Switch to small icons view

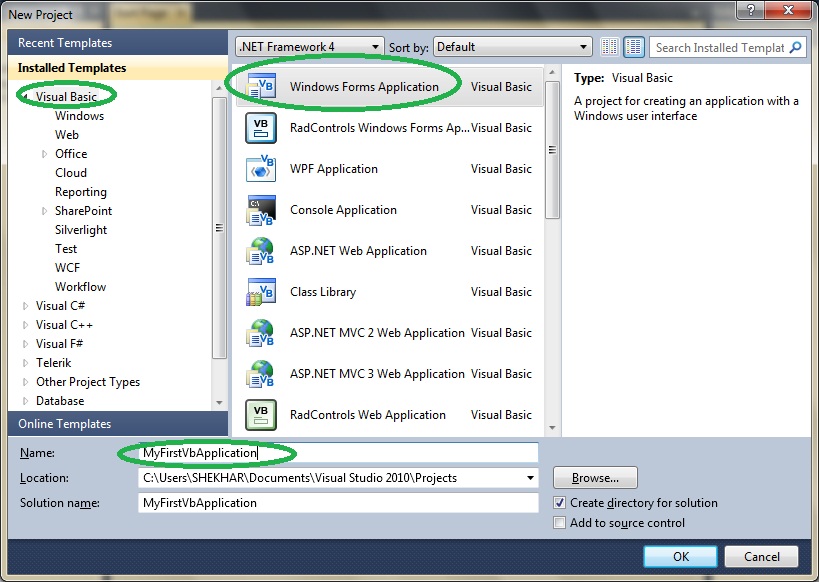coord(609,47)
